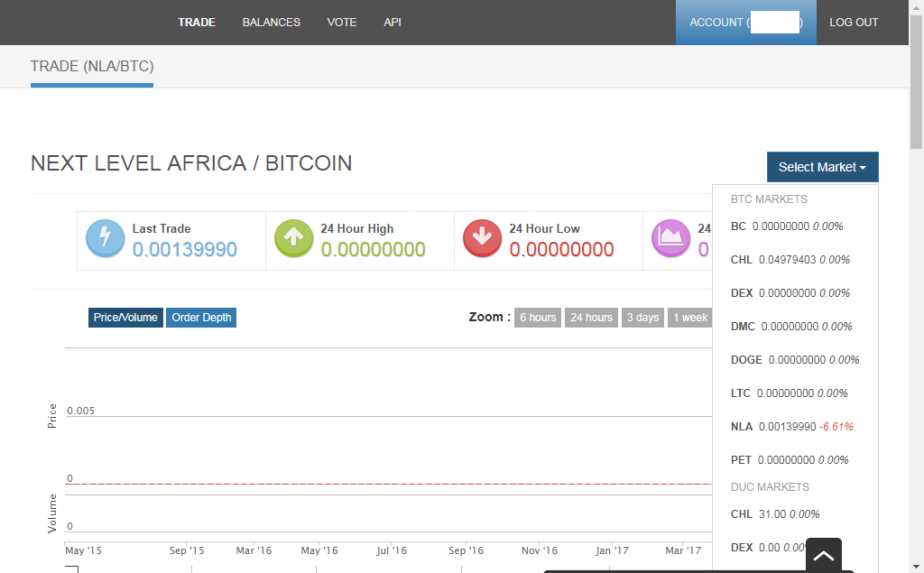The height and width of the screenshot is (573, 924).
Task: Click the 24 Hour Low value
Action: pyautogui.click(x=561, y=249)
